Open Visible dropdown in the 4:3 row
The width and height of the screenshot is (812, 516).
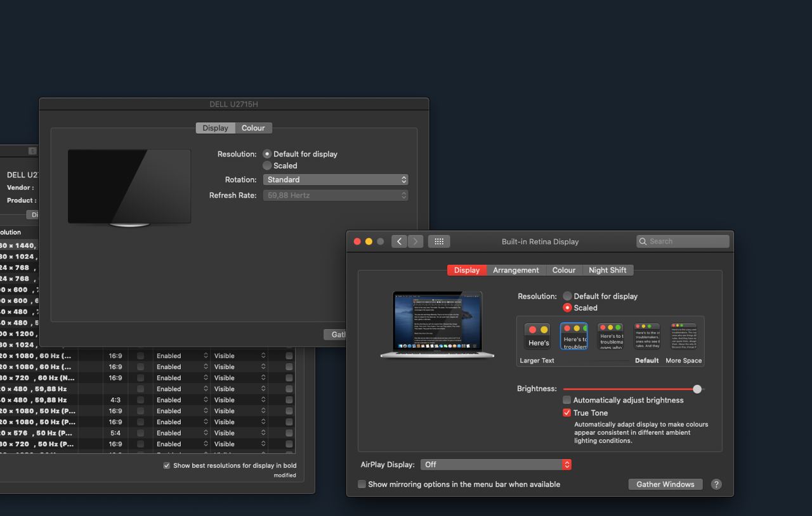(239, 400)
